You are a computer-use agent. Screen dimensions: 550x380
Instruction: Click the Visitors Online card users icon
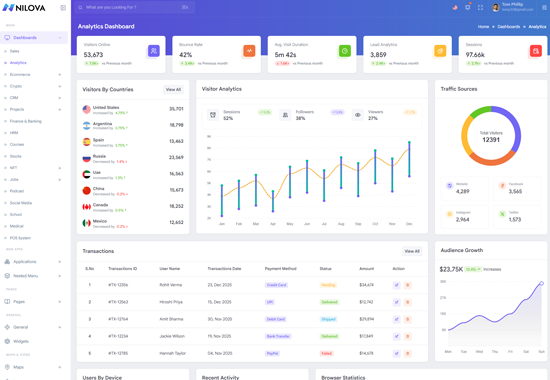click(154, 51)
